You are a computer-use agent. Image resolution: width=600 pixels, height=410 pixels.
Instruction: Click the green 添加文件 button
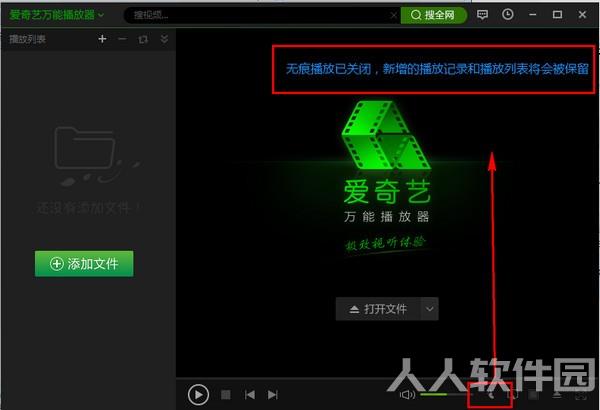(x=84, y=263)
